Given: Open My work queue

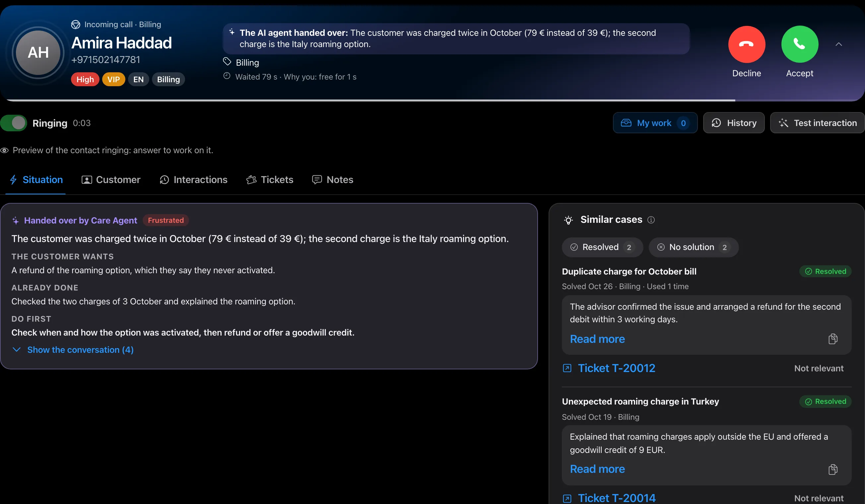Looking at the screenshot, I should point(655,123).
